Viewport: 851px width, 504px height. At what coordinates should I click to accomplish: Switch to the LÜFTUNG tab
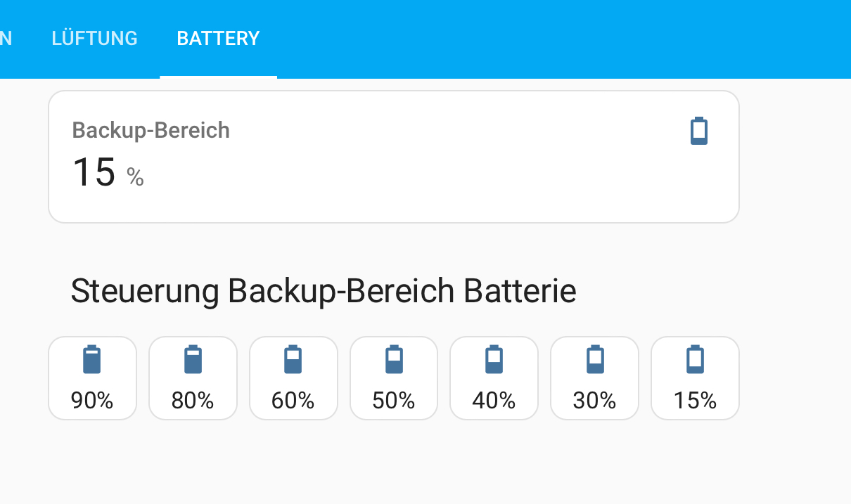94,38
